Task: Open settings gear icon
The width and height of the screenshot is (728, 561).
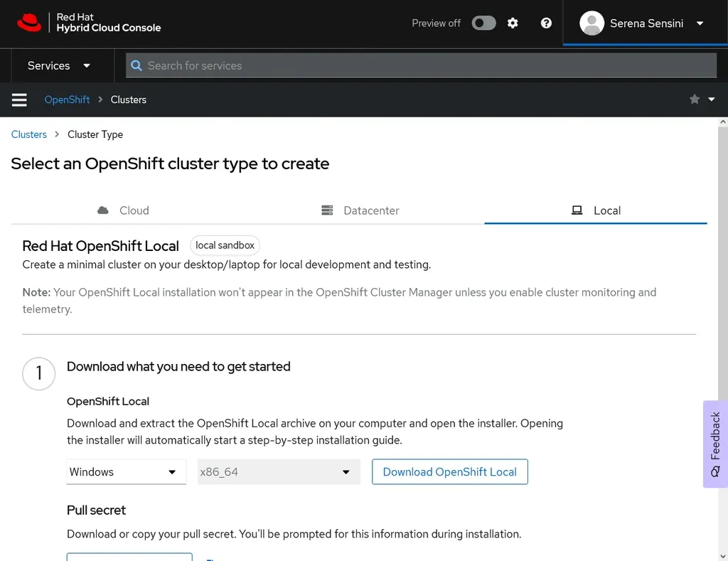Action: point(513,23)
